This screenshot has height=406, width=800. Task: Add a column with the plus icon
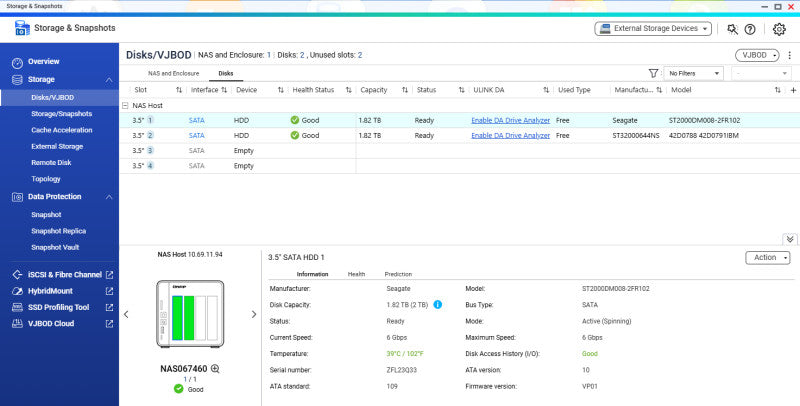point(793,90)
